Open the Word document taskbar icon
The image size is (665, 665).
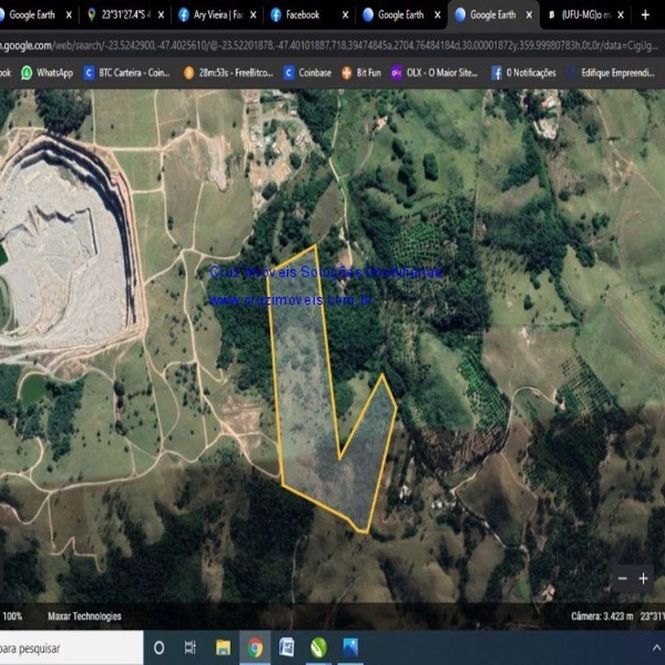287,648
